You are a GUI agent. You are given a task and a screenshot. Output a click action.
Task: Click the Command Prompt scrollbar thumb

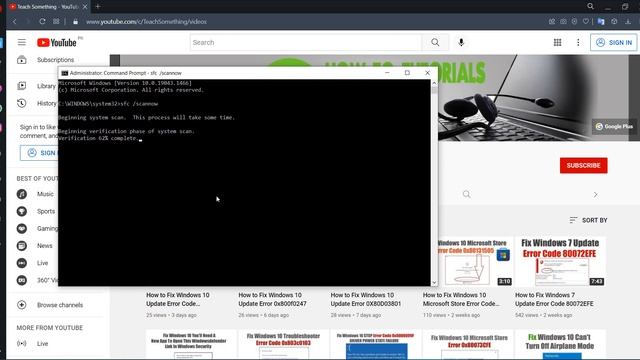(x=434, y=90)
